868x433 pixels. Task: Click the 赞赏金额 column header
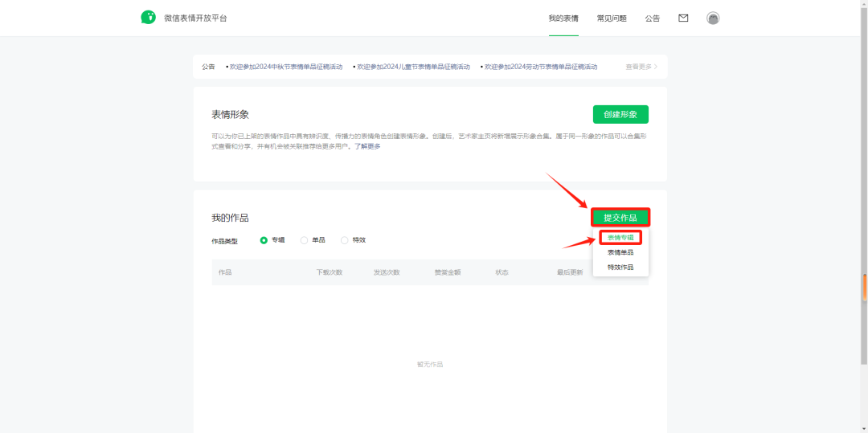(x=448, y=272)
